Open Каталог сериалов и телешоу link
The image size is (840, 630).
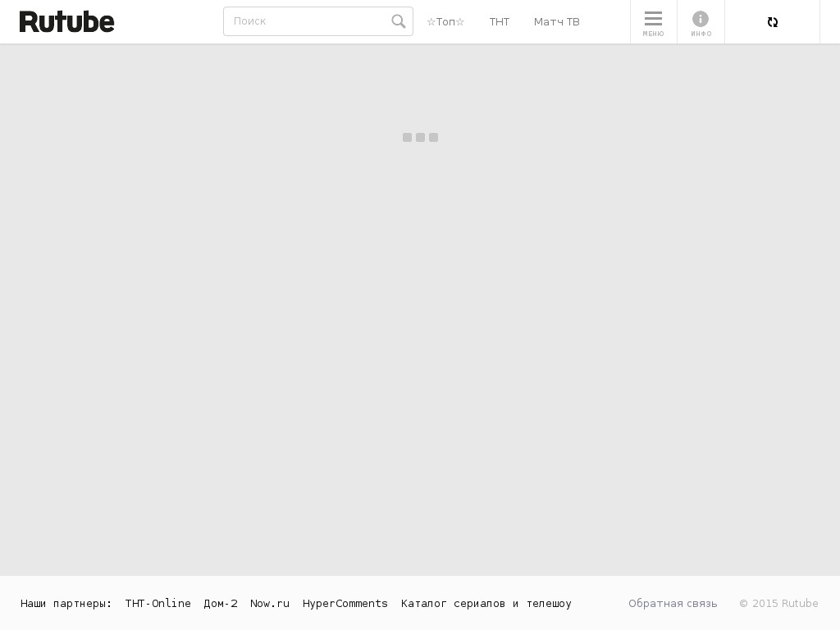click(x=486, y=603)
